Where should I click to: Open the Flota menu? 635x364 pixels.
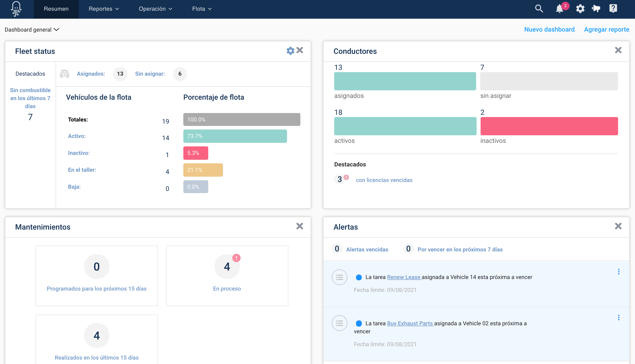[202, 9]
